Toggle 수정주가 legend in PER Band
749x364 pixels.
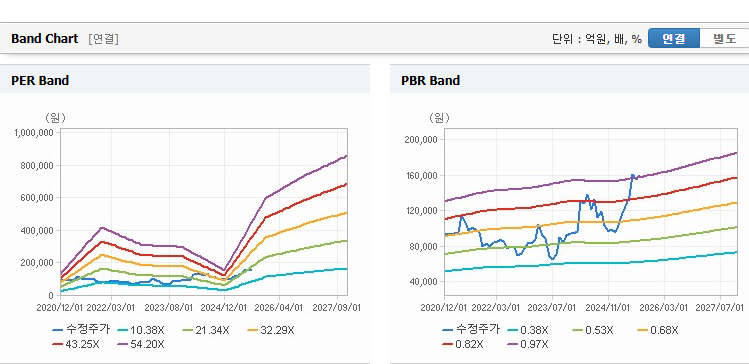click(81, 330)
